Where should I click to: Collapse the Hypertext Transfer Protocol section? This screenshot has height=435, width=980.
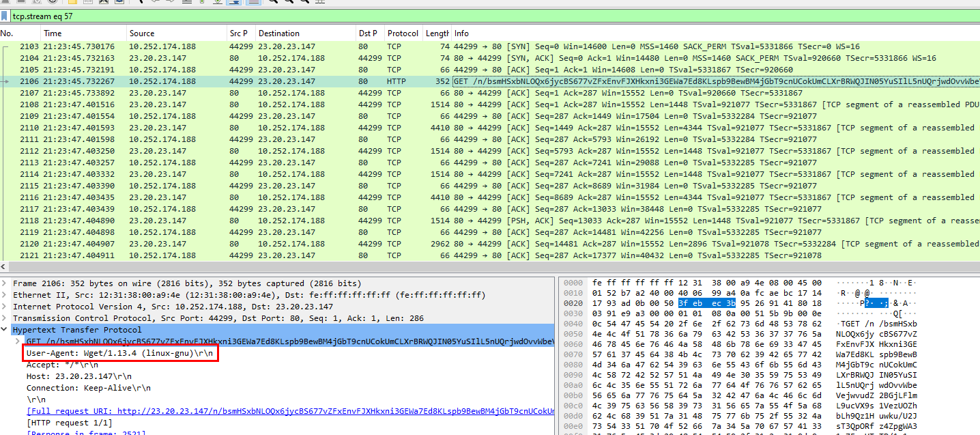pyautogui.click(x=5, y=330)
